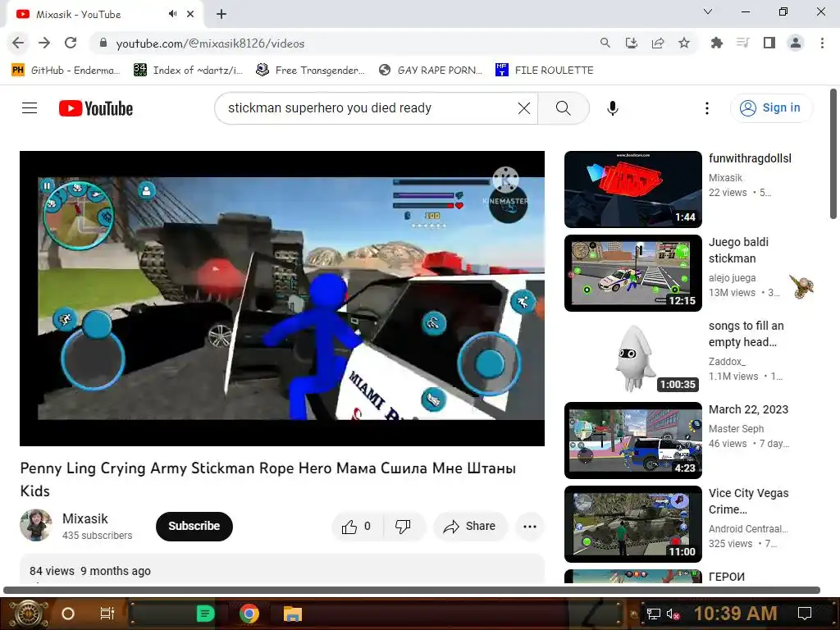
Task: Click the horizontal scrollbar
Action: [x=412, y=591]
